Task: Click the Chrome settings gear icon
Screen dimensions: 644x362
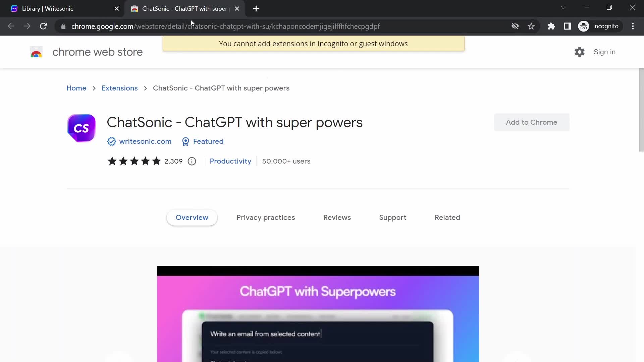Action: (x=580, y=52)
